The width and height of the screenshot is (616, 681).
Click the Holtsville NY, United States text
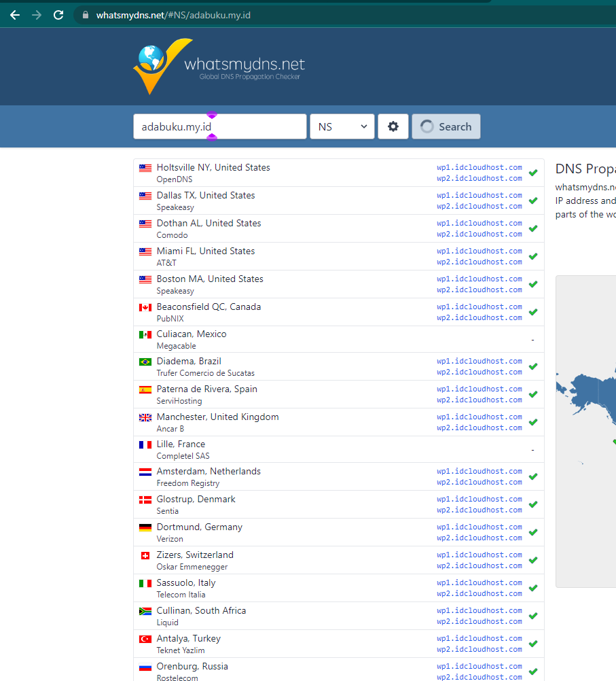point(213,167)
